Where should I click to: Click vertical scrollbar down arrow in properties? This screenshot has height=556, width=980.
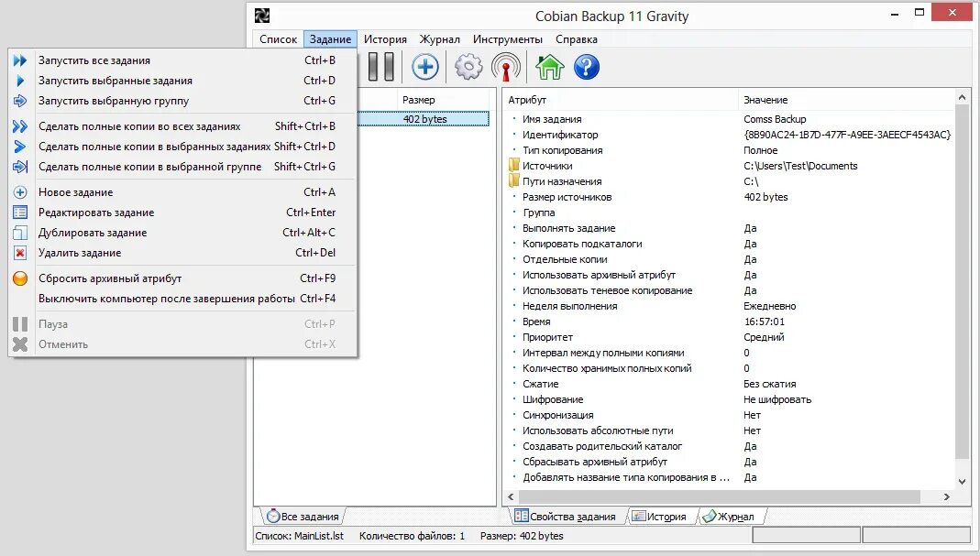pos(962,482)
